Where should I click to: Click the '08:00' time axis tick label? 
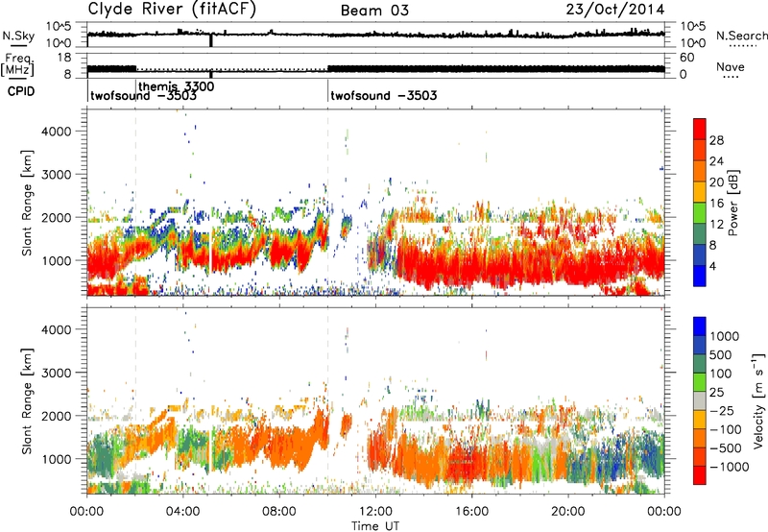coord(279,512)
